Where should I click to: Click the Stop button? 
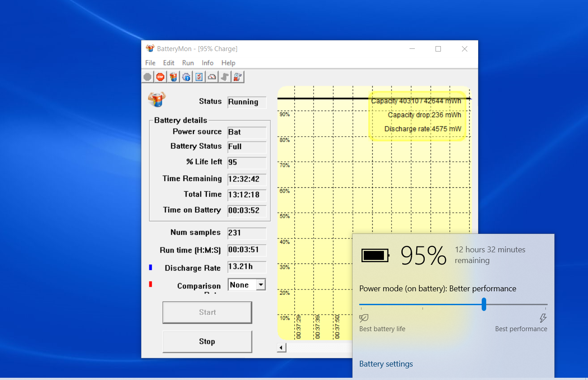[x=207, y=341]
